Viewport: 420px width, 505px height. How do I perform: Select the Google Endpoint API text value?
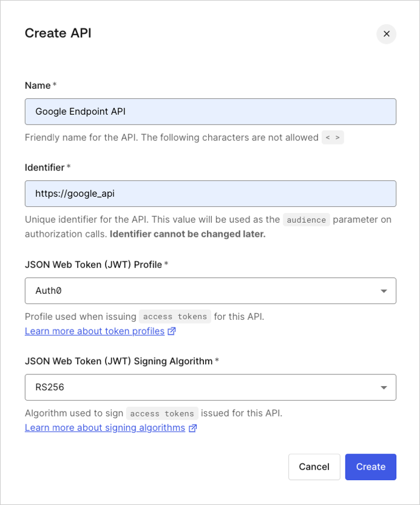point(80,112)
